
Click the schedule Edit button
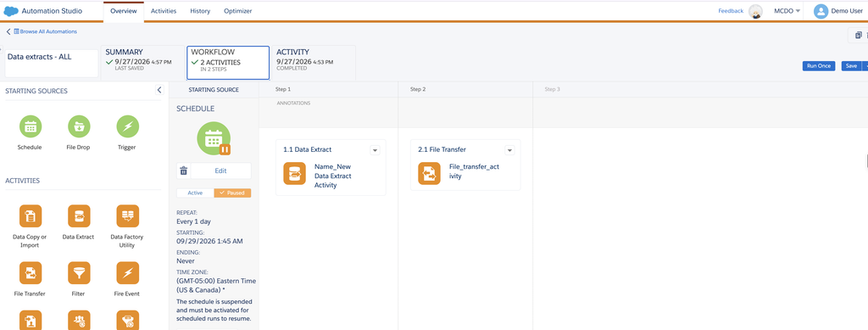pos(220,171)
